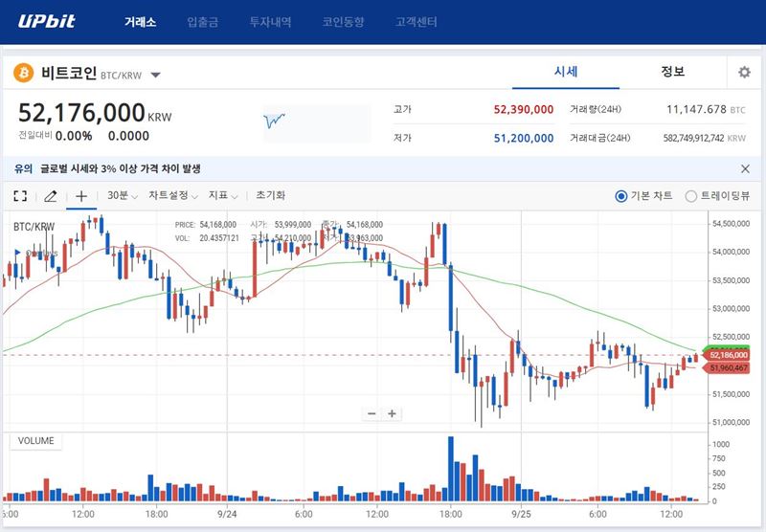Viewport: 766px width, 532px height.
Task: Click the 저가 value 51,200,000
Action: point(523,138)
